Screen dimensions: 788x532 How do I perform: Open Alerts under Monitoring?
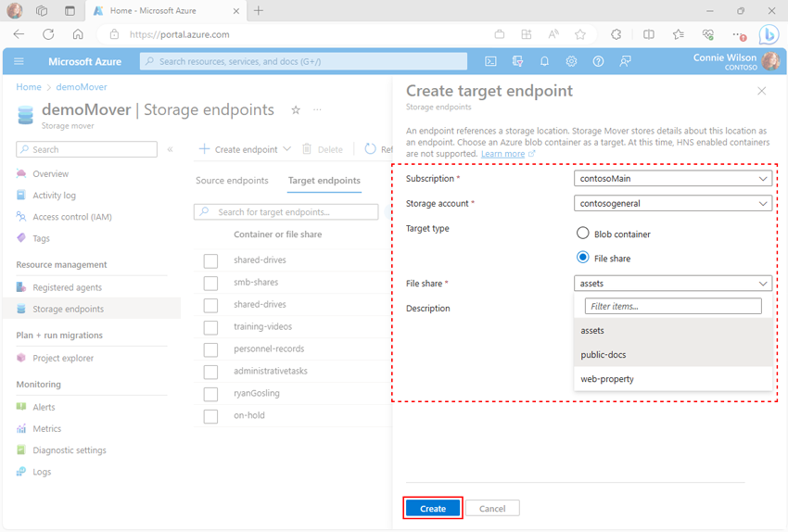(44, 407)
